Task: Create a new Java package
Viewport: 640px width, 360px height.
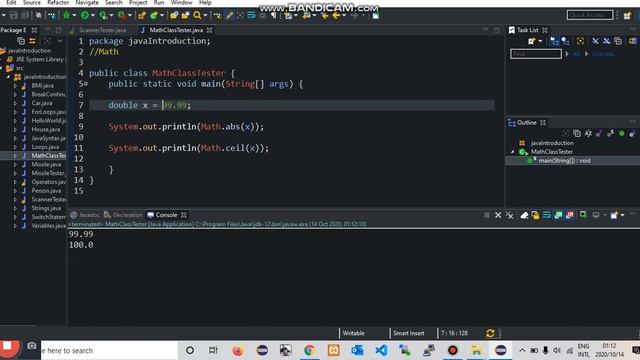Action: (x=142, y=16)
